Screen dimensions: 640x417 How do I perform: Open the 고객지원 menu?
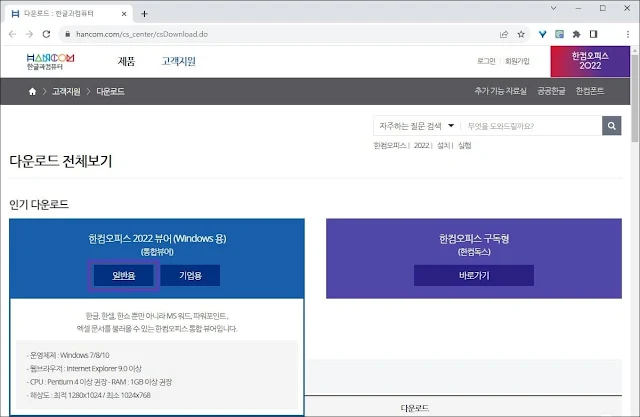178,61
